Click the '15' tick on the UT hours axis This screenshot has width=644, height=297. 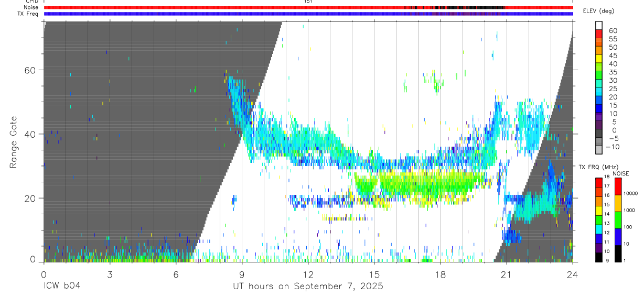click(x=374, y=274)
